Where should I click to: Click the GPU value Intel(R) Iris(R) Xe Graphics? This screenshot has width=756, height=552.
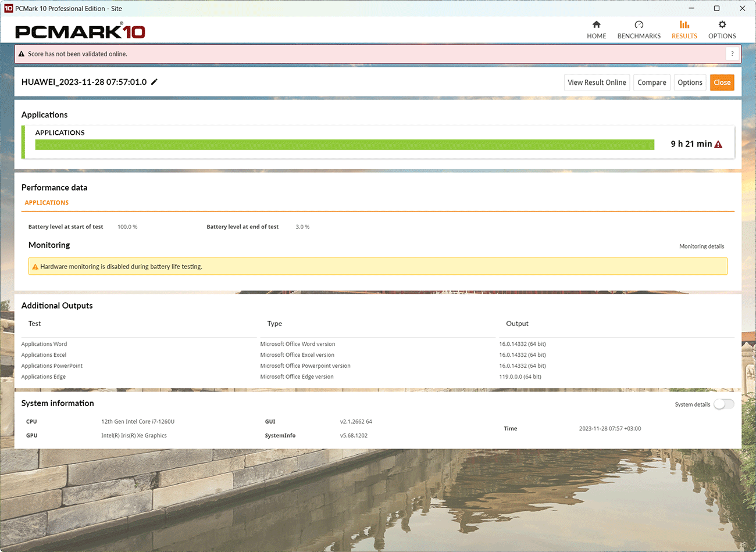[134, 436]
